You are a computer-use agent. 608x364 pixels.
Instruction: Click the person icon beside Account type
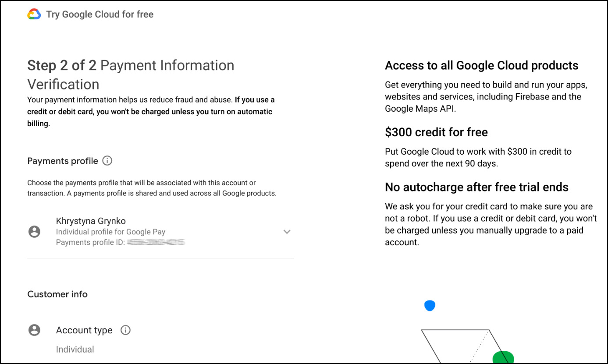click(34, 330)
